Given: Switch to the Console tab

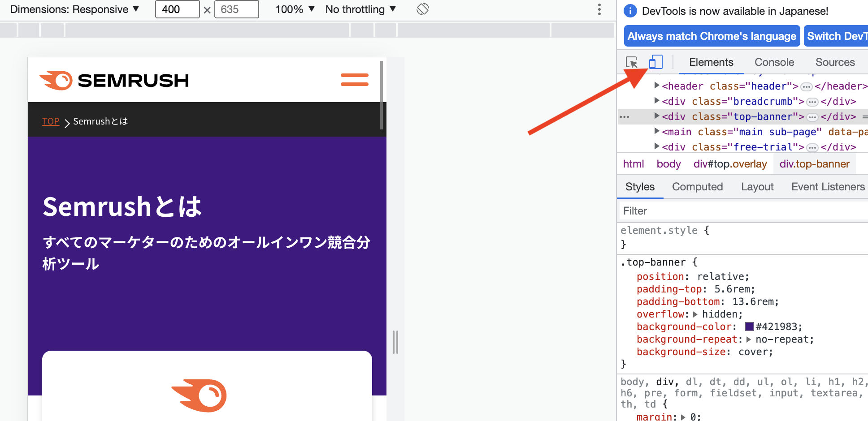Looking at the screenshot, I should click(x=774, y=62).
